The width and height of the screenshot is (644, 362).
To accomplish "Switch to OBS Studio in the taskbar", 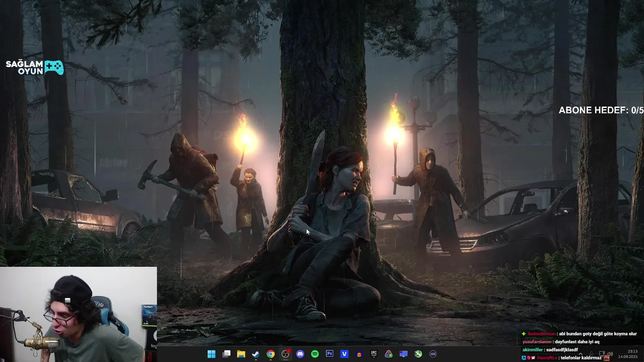I will 285,354.
